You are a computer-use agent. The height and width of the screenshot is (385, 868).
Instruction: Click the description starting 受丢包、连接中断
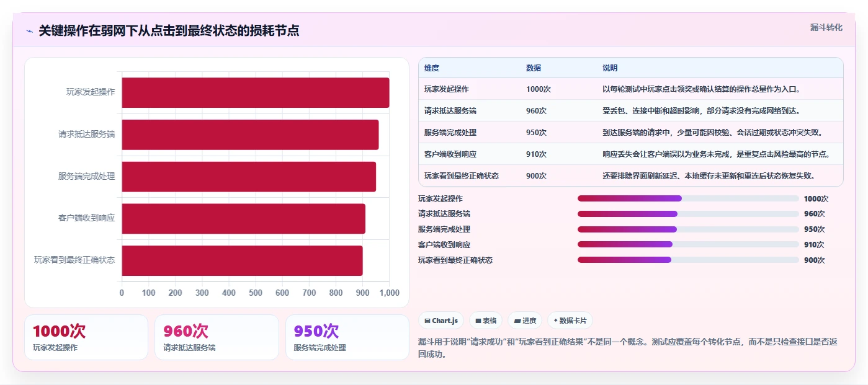pyautogui.click(x=702, y=111)
